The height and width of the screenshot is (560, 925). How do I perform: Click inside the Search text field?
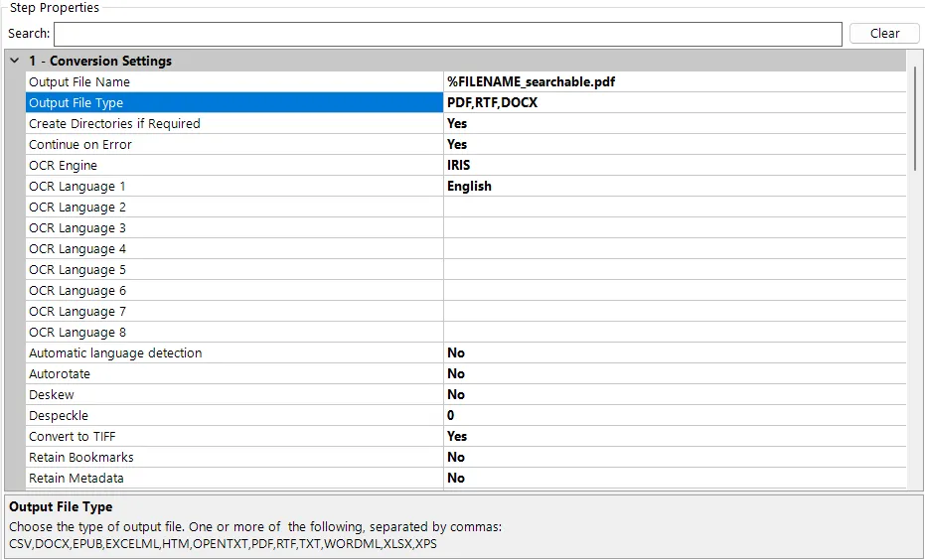[447, 34]
